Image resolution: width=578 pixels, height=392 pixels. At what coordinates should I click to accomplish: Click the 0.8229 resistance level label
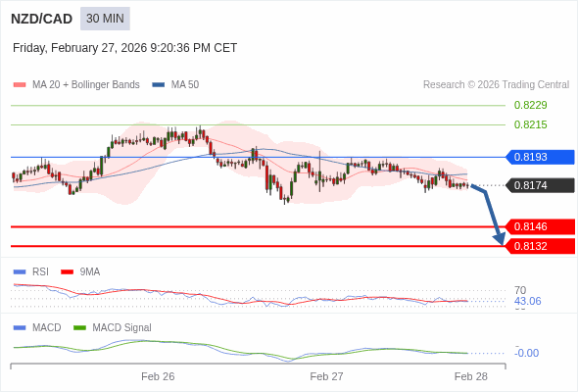coord(530,105)
